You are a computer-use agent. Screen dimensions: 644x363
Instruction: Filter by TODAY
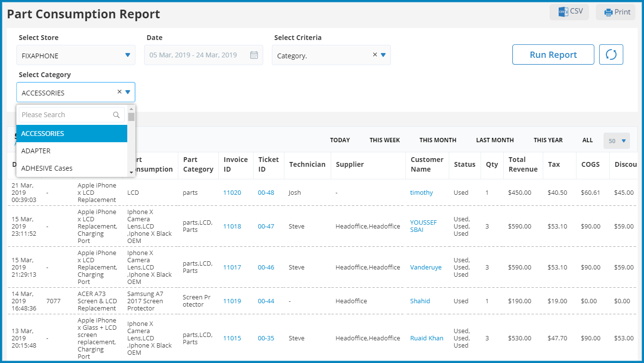(340, 140)
